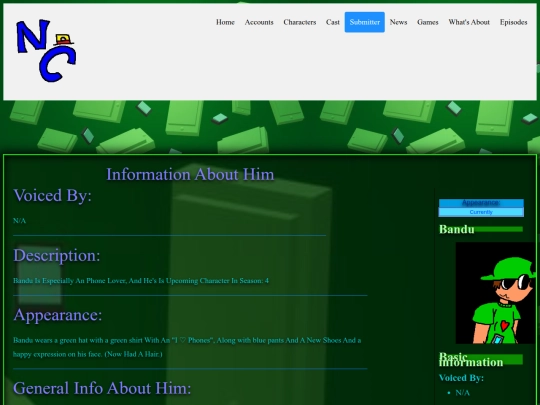Click the Phone Lover description sentence
The height and width of the screenshot is (405, 540).
click(141, 281)
